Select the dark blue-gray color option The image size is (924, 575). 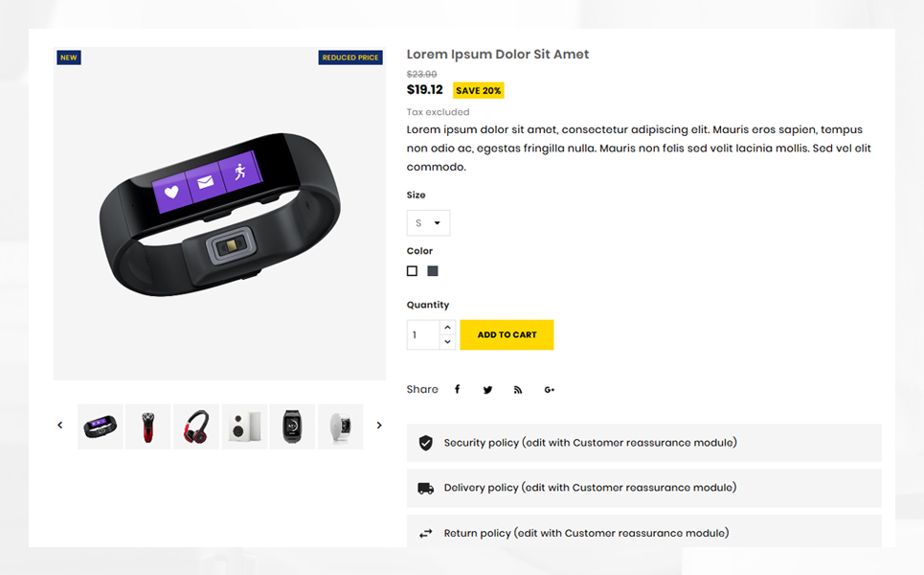click(x=433, y=270)
